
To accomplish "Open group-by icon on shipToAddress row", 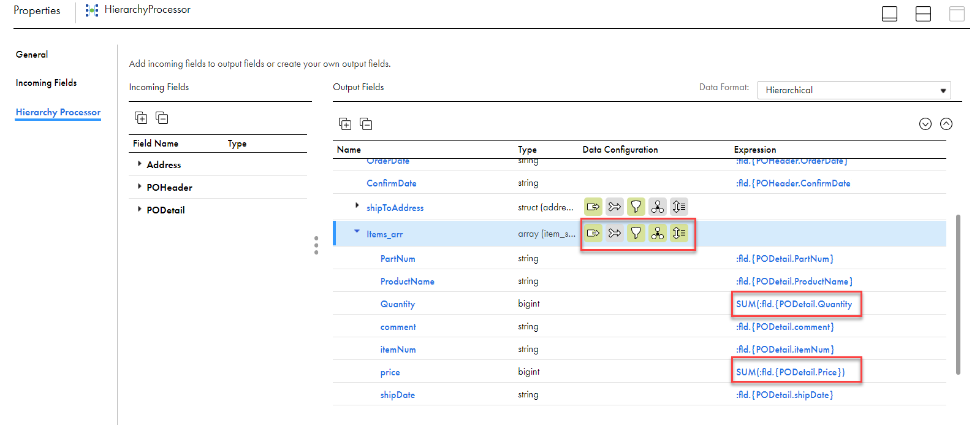I will tap(658, 207).
